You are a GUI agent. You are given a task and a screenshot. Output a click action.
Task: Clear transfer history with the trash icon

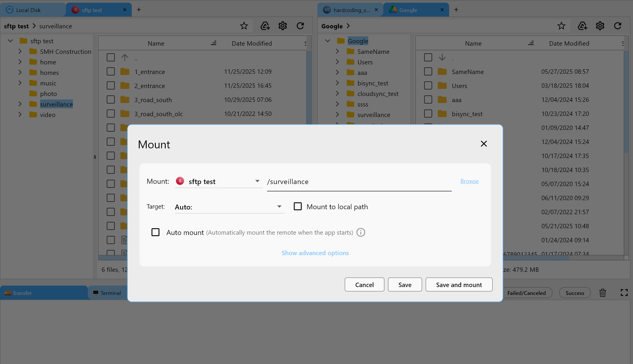pyautogui.click(x=603, y=293)
